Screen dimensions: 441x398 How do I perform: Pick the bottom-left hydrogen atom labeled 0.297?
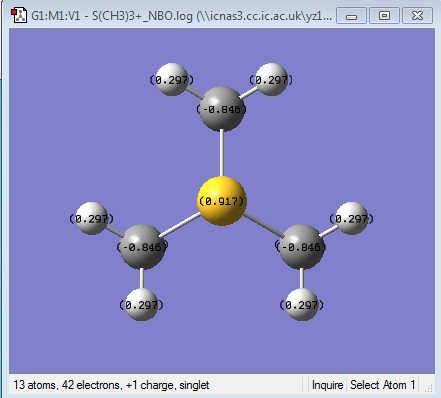point(142,305)
